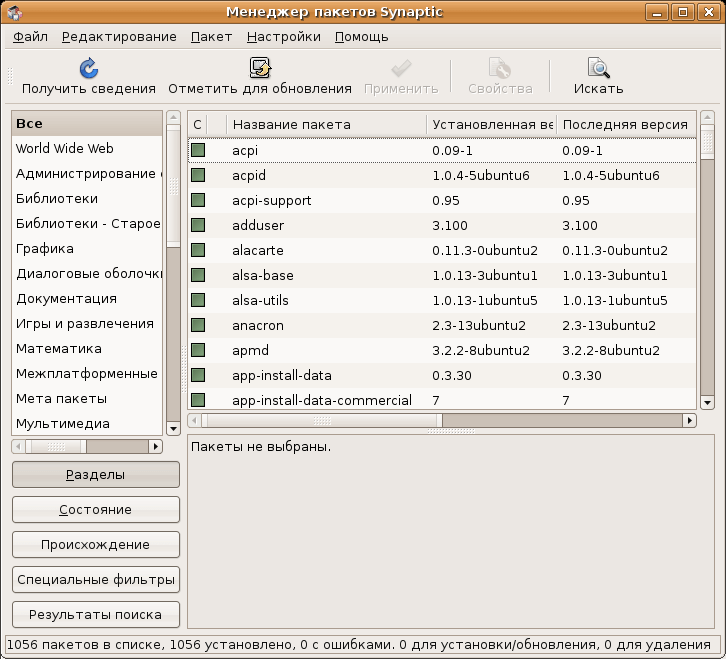Click installed version 0.11.3-0ubuntu2 of alacarte
Viewport: 726px width, 659px height.
485,250
